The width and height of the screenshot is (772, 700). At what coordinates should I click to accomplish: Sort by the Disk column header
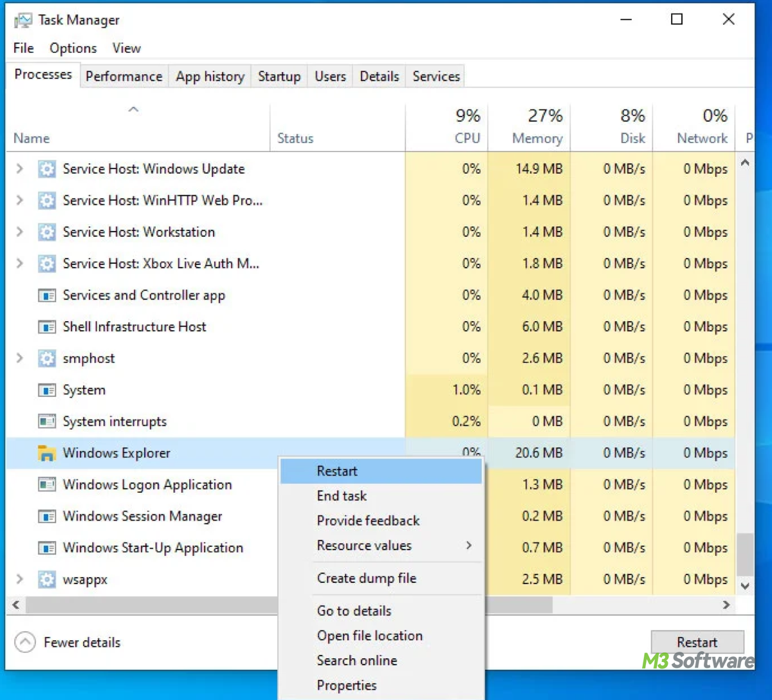coord(611,127)
